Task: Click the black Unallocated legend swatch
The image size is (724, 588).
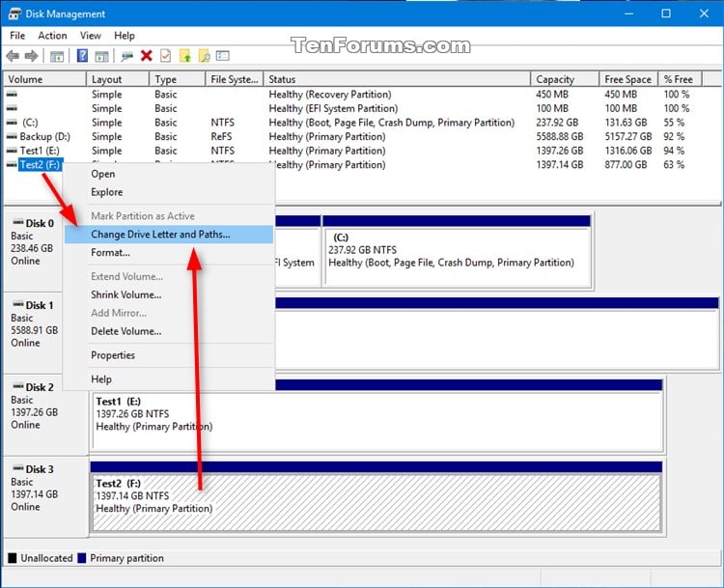Action: [13, 558]
